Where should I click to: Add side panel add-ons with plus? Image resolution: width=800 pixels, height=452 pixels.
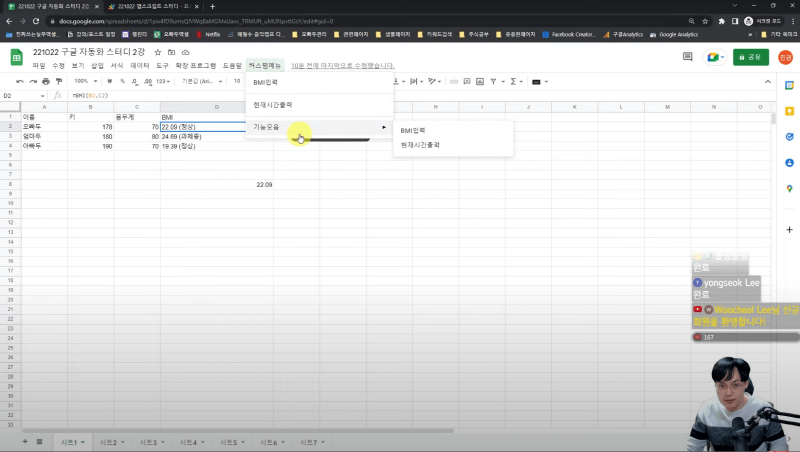coord(789,230)
